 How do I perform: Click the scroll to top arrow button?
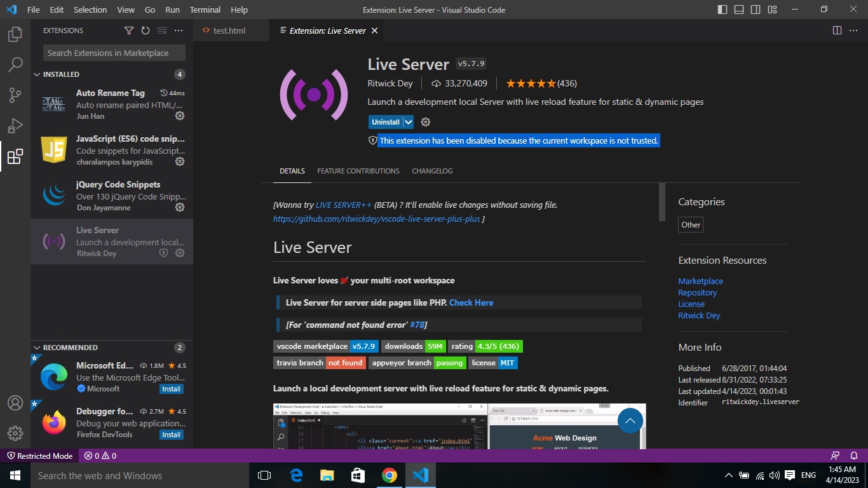[630, 421]
